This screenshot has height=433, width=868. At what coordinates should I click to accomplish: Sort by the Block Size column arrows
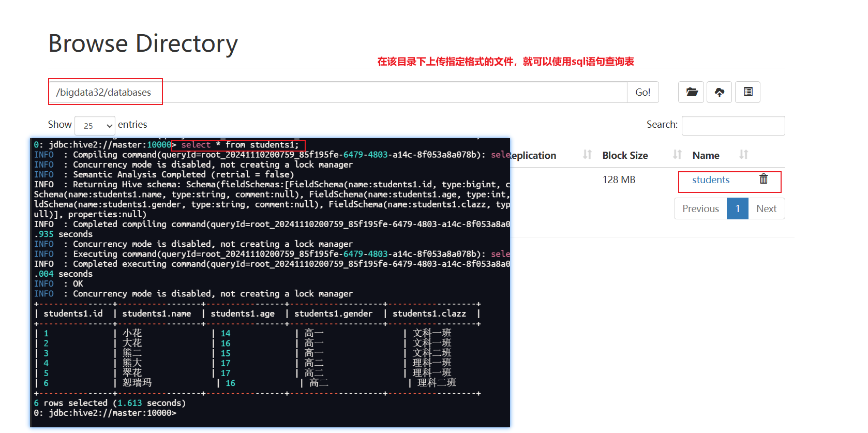click(x=677, y=155)
